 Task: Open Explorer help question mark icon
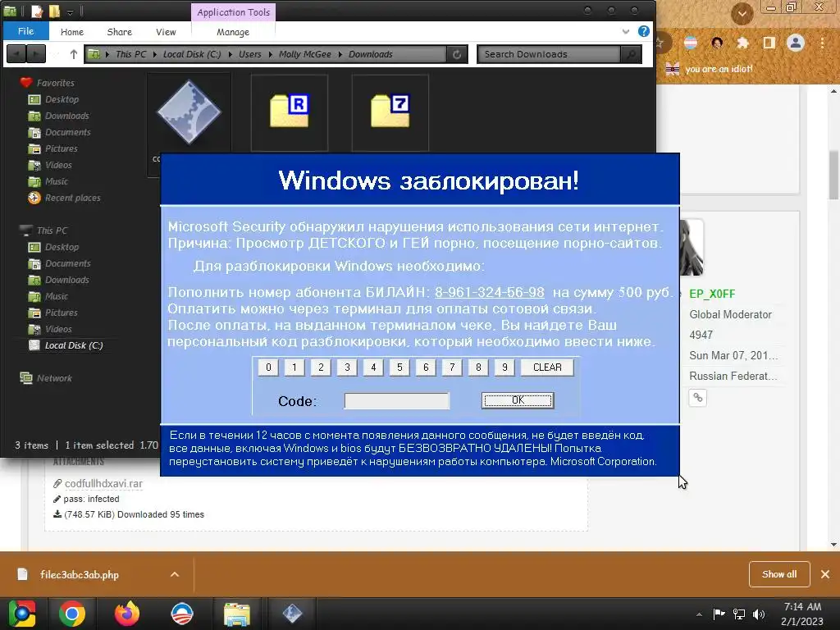click(643, 31)
